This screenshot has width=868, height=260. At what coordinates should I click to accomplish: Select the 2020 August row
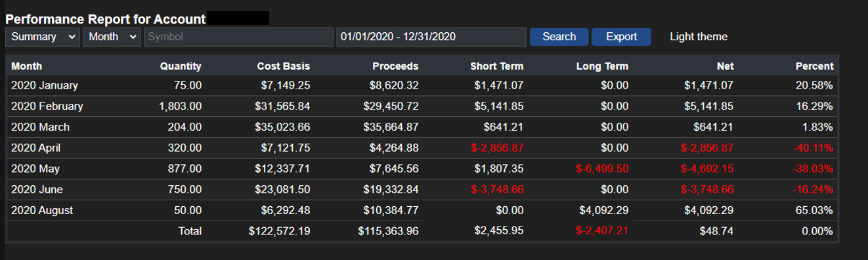point(423,211)
